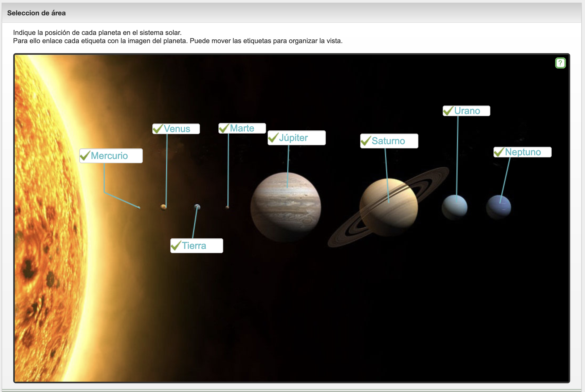The height and width of the screenshot is (392, 585).
Task: Click the green checkmark on Saturno
Action: coord(366,140)
